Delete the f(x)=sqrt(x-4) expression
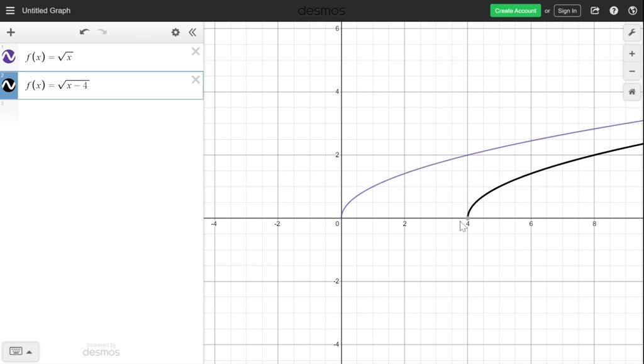Screen dimensions: 644x364 click(196, 80)
